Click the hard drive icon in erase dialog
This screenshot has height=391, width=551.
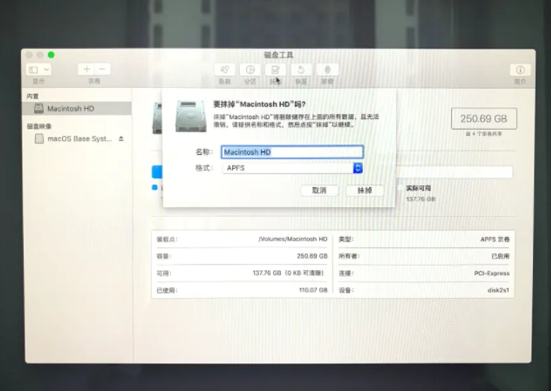point(191,116)
